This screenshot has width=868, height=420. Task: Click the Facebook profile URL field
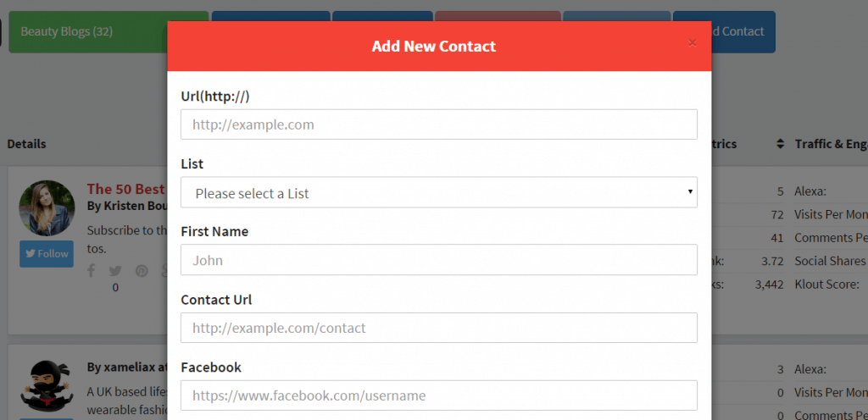438,395
